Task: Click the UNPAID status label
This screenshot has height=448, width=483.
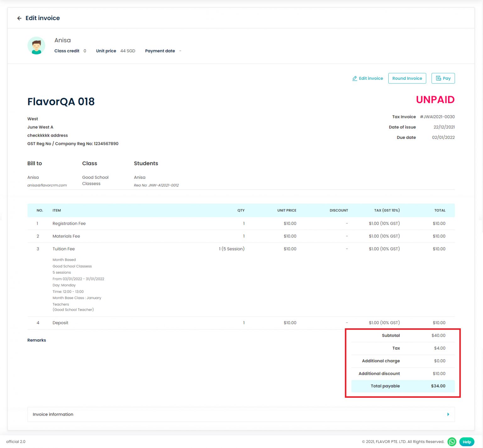Action: pyautogui.click(x=436, y=100)
